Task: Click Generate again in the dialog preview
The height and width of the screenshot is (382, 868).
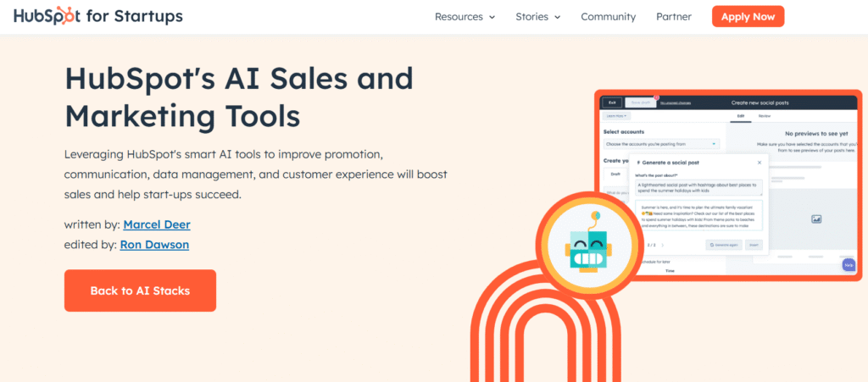Action: 724,245
